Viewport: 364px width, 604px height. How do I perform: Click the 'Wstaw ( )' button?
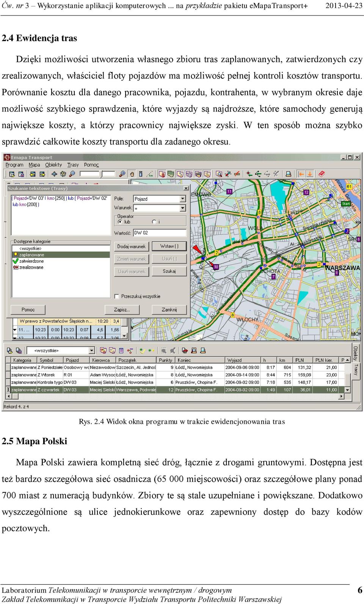[x=169, y=246]
